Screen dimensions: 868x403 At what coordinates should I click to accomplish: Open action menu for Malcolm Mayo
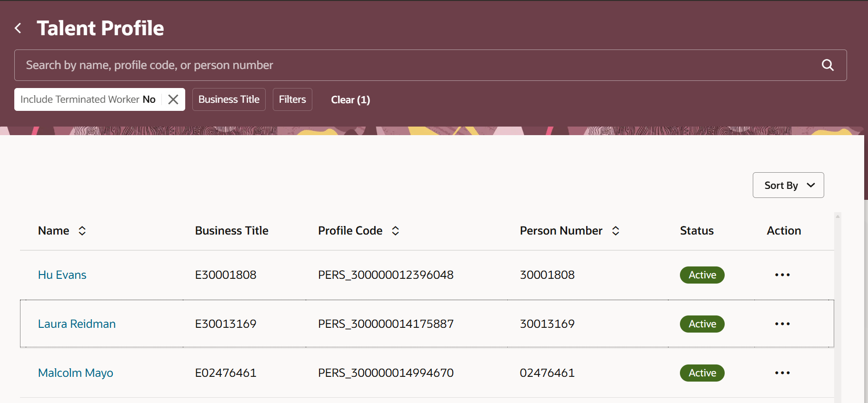coord(782,373)
